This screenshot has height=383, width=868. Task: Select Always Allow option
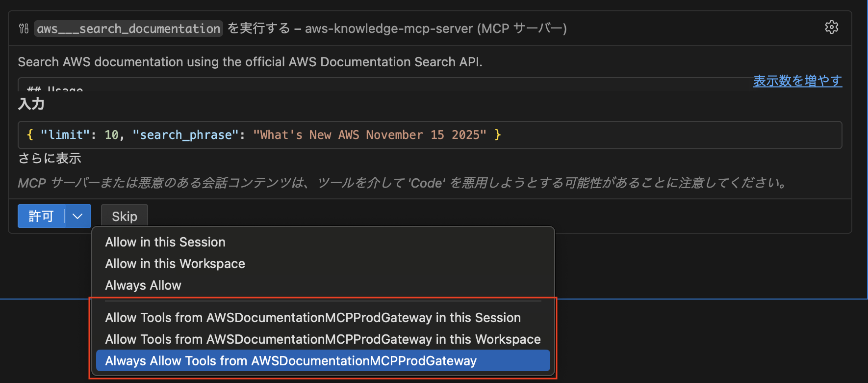[323, 285]
